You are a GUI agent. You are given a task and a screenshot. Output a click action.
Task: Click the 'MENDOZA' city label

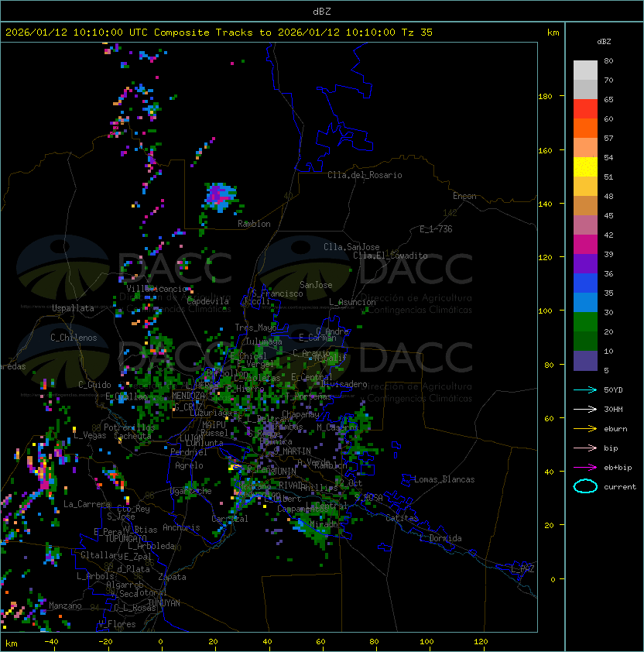tap(188, 396)
